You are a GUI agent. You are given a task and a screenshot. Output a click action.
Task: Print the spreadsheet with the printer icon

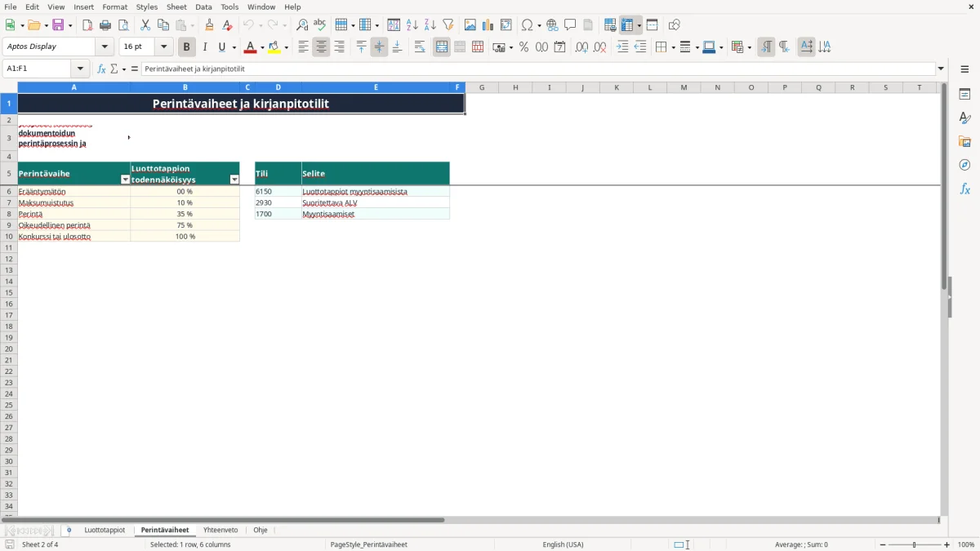(105, 25)
